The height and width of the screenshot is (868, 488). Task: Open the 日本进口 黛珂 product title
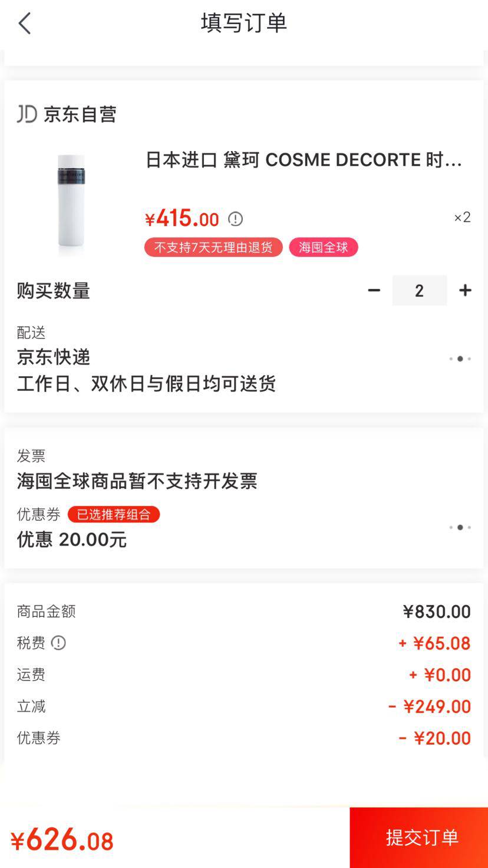(x=304, y=160)
